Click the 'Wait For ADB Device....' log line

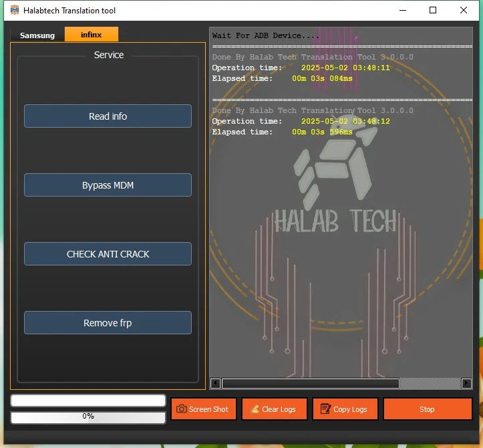pos(265,35)
